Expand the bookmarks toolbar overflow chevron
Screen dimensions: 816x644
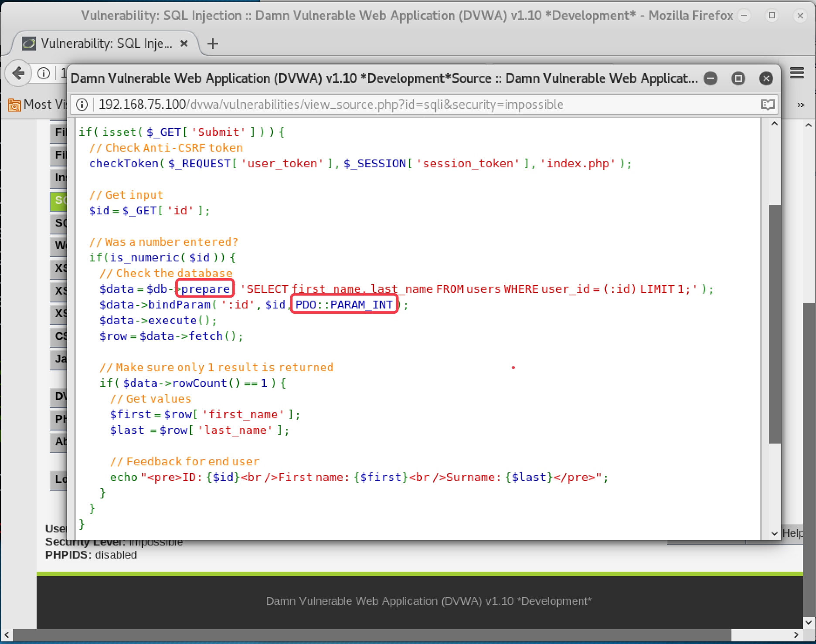coord(800,105)
